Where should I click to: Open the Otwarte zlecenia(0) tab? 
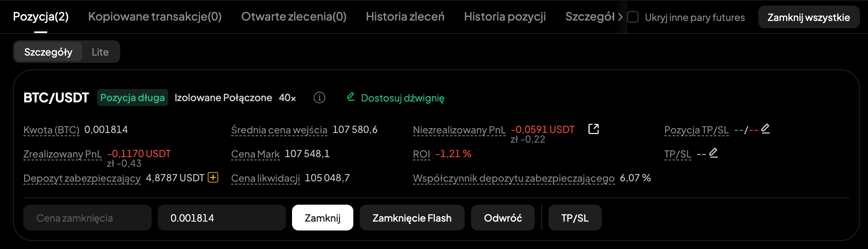(x=294, y=17)
